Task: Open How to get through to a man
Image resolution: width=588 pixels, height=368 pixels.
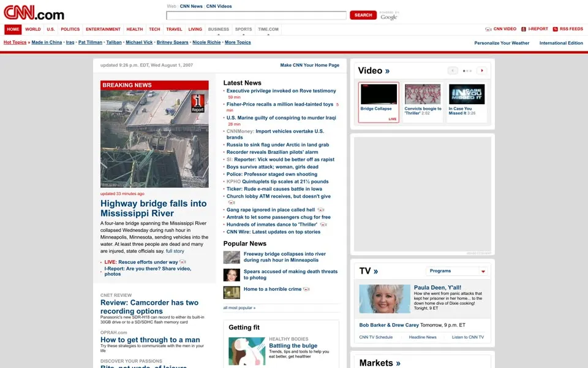Action: (150, 340)
